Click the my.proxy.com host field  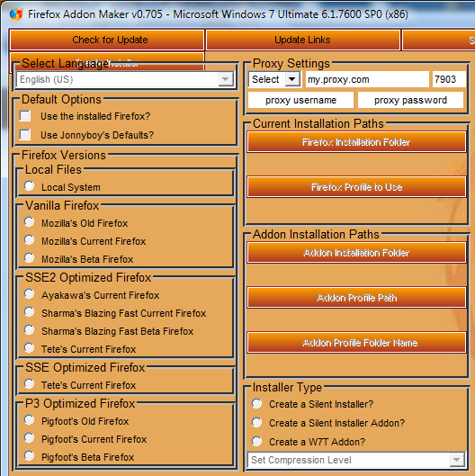click(x=367, y=79)
